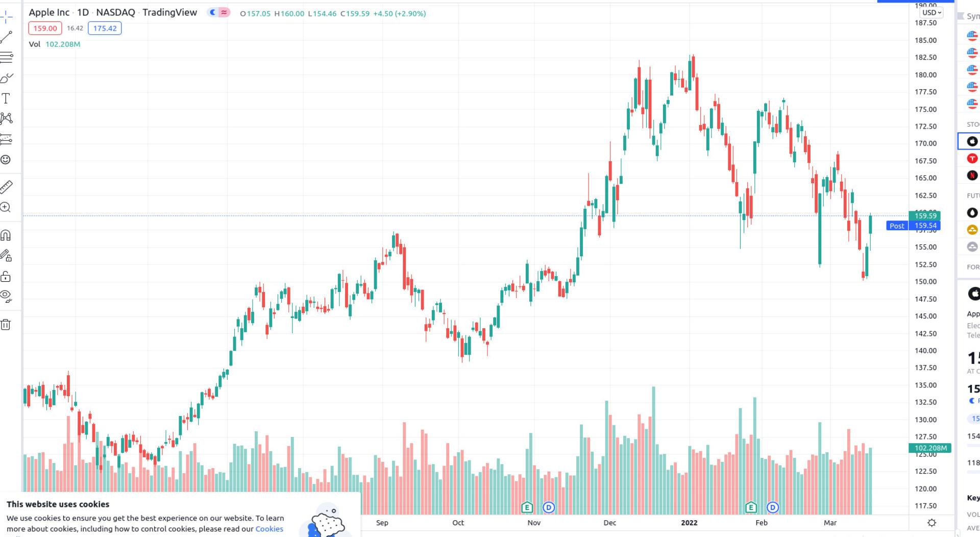The image size is (980, 537).
Task: Click the current price label 159.59
Action: pos(924,216)
